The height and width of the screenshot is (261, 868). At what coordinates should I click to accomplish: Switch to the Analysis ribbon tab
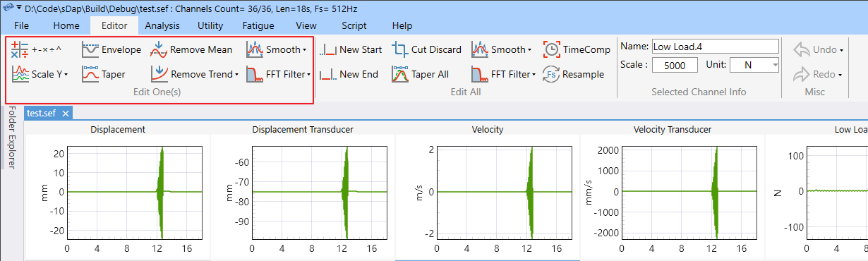(x=162, y=25)
